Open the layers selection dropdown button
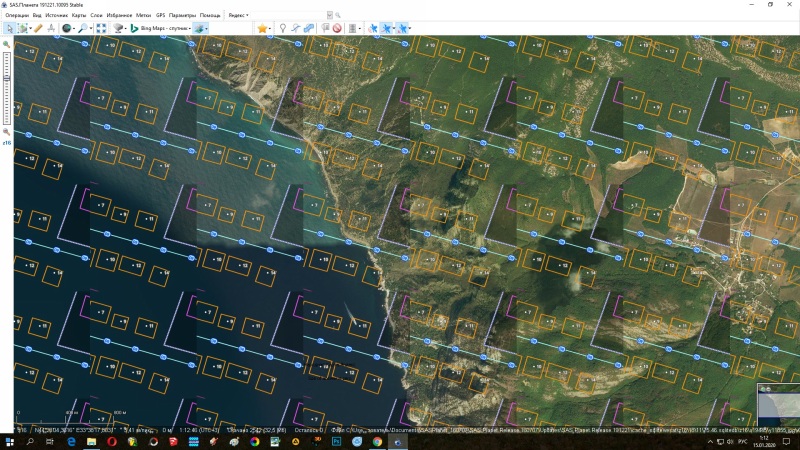The height and width of the screenshot is (450, 800). (201, 28)
